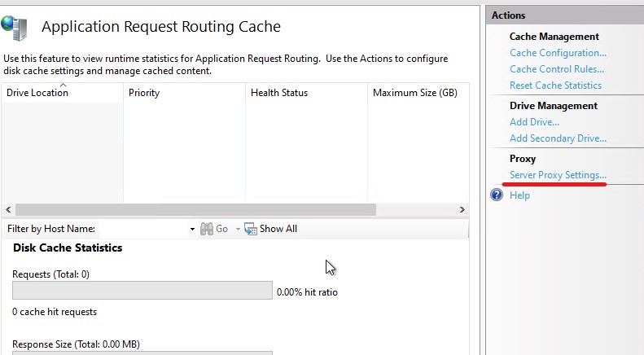The image size is (644, 355).
Task: Open Cache Control Rules
Action: click(557, 69)
